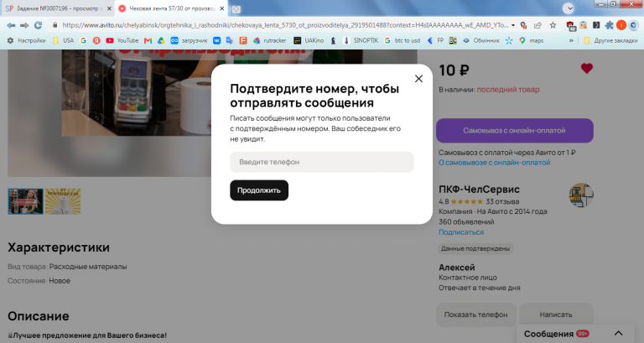Expand the 'Сообщения' chat panel chevron
The image size is (644, 343).
click(x=618, y=334)
